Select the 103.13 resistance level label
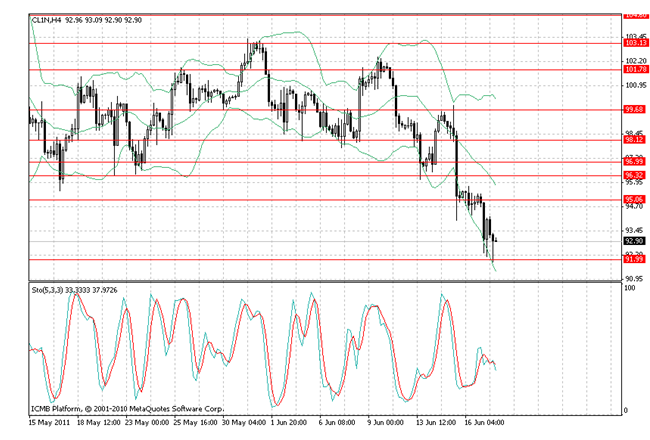Viewport: 650px width, 440px height. click(x=634, y=43)
